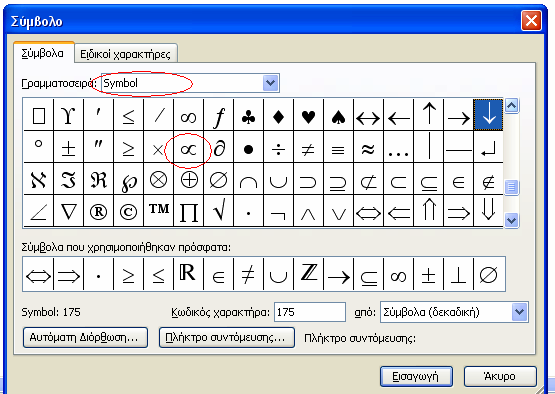Choose the partial derivative ∂ symbol

tap(218, 147)
